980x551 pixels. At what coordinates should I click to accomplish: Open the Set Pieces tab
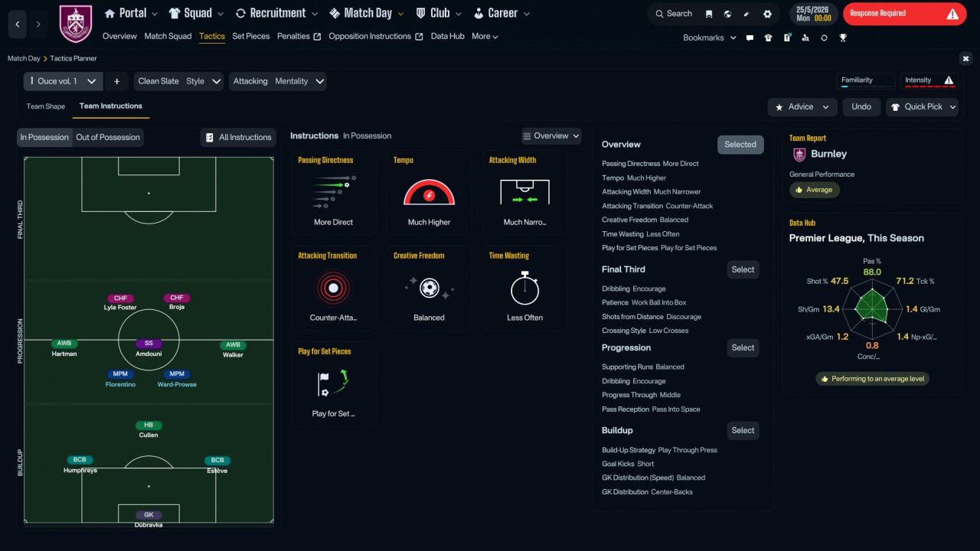(251, 36)
